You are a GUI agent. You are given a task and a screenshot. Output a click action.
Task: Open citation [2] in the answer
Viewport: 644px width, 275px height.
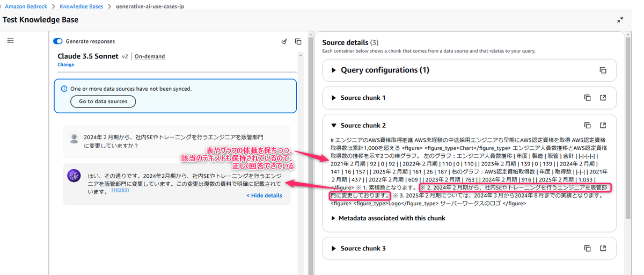pos(120,191)
